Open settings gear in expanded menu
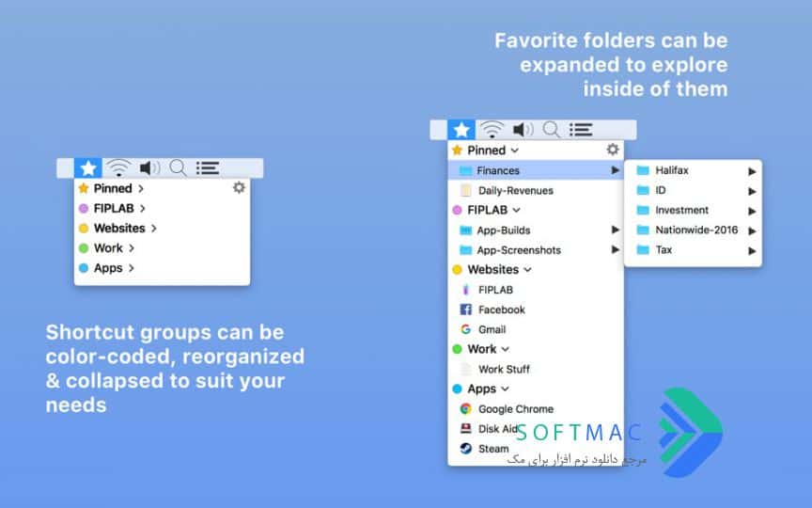 point(613,150)
